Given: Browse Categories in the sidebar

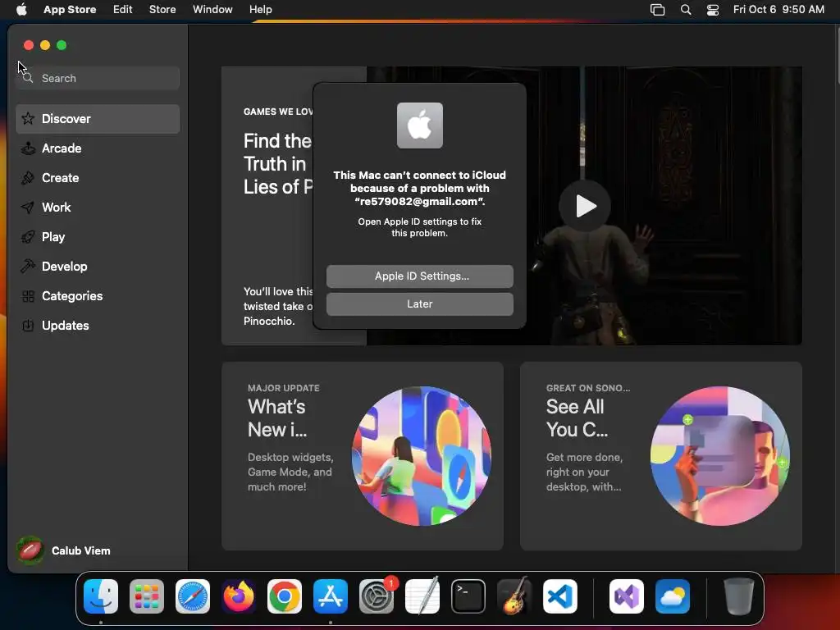Looking at the screenshot, I should (98, 295).
